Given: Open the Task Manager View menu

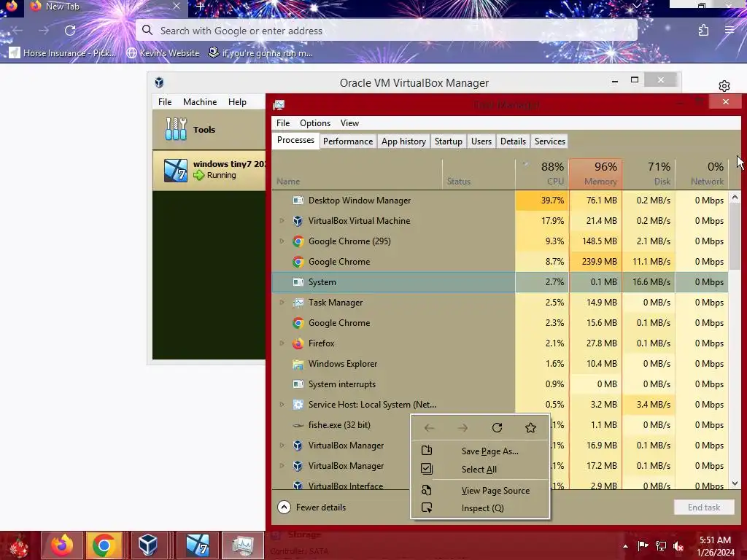Looking at the screenshot, I should (349, 122).
